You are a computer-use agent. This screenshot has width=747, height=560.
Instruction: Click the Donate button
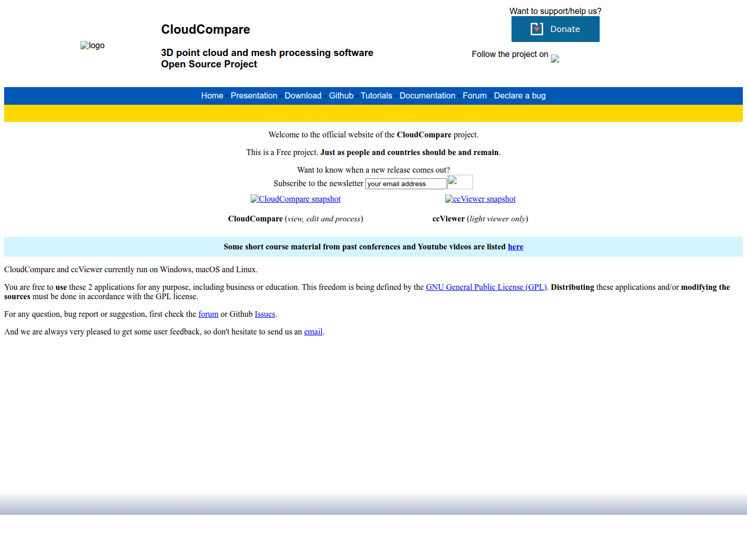pos(556,29)
